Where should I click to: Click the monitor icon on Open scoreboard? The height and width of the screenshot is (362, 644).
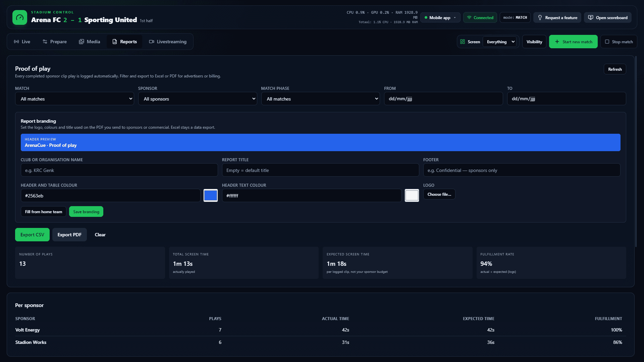(591, 17)
